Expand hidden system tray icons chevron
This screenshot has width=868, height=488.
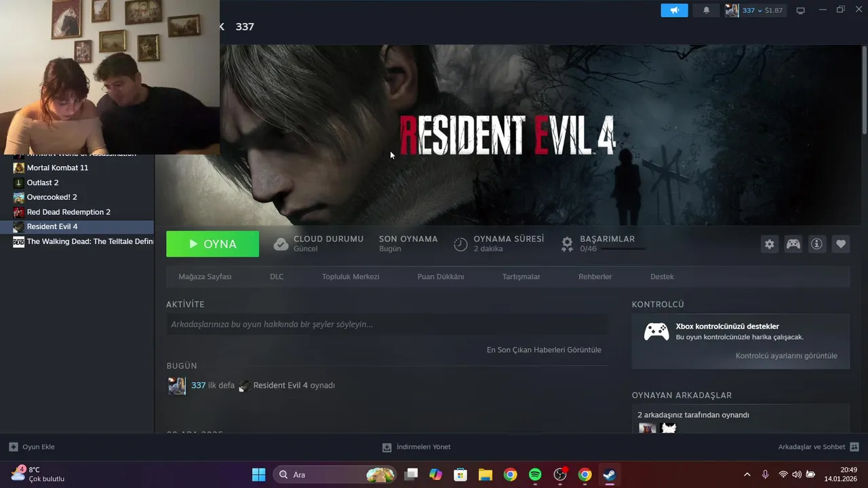pos(747,474)
